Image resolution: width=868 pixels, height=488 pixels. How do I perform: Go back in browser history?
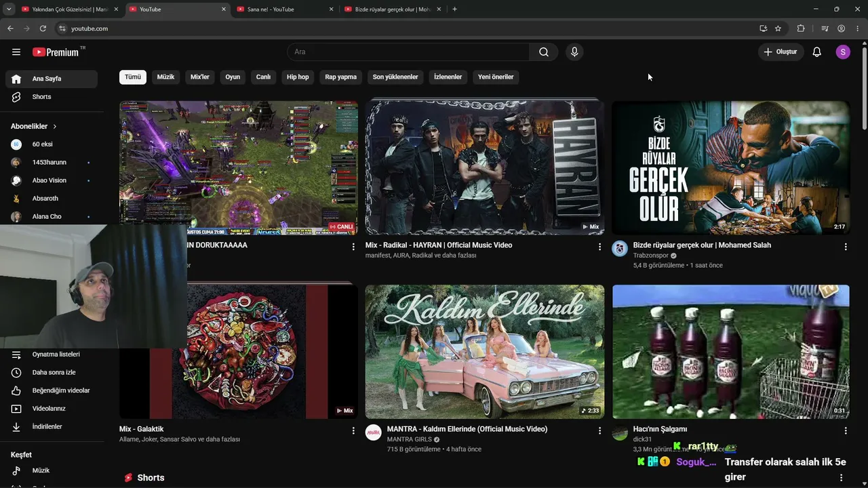pyautogui.click(x=10, y=28)
